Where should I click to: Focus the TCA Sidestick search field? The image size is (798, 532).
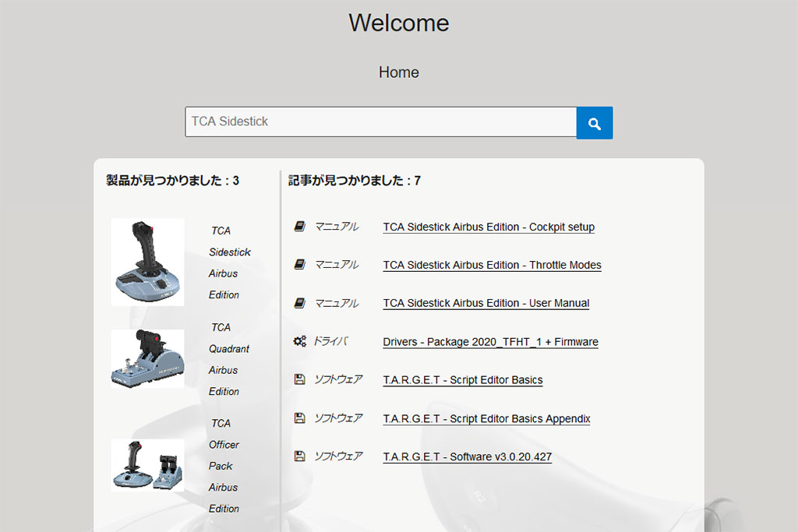click(380, 122)
